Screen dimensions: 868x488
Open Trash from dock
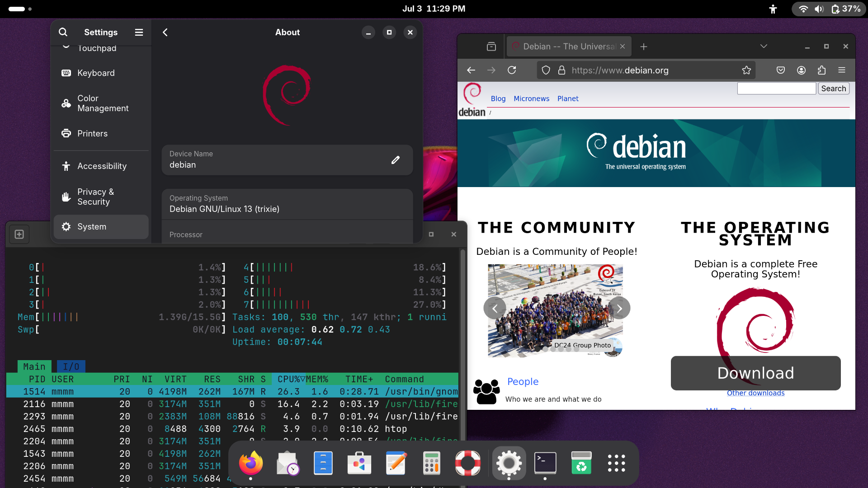click(581, 463)
